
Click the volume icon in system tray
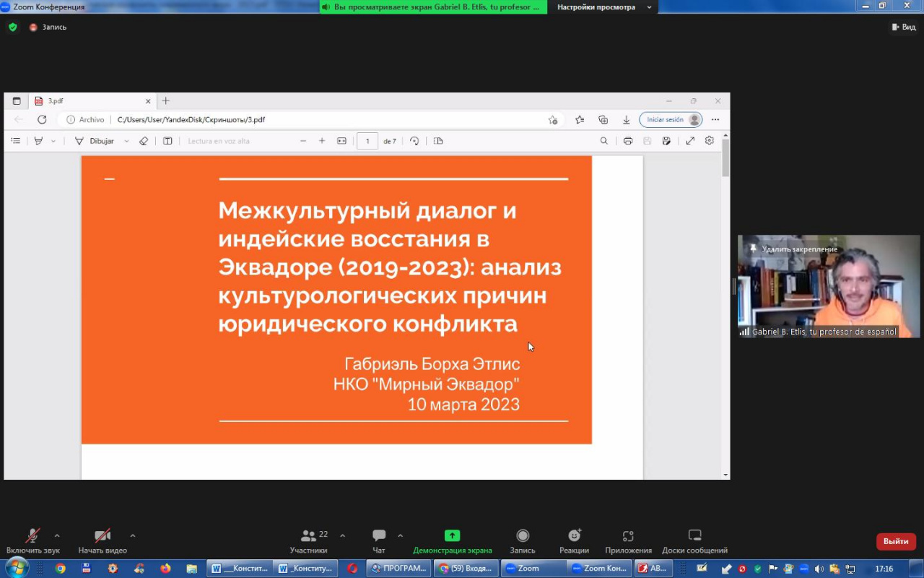pyautogui.click(x=819, y=569)
